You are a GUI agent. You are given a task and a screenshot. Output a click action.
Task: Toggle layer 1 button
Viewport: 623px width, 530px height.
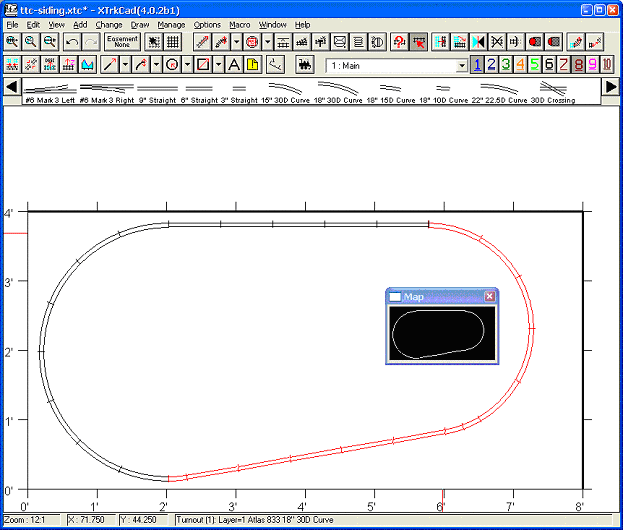click(478, 65)
